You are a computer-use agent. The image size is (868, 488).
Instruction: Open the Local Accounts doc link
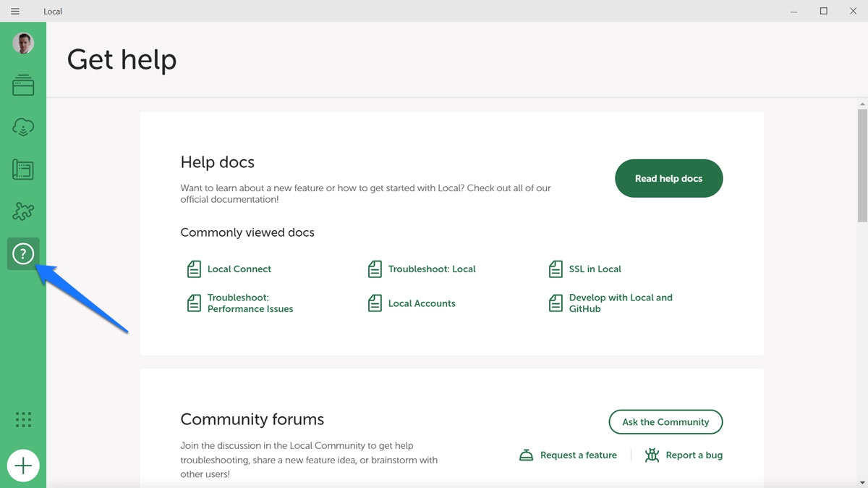point(421,303)
